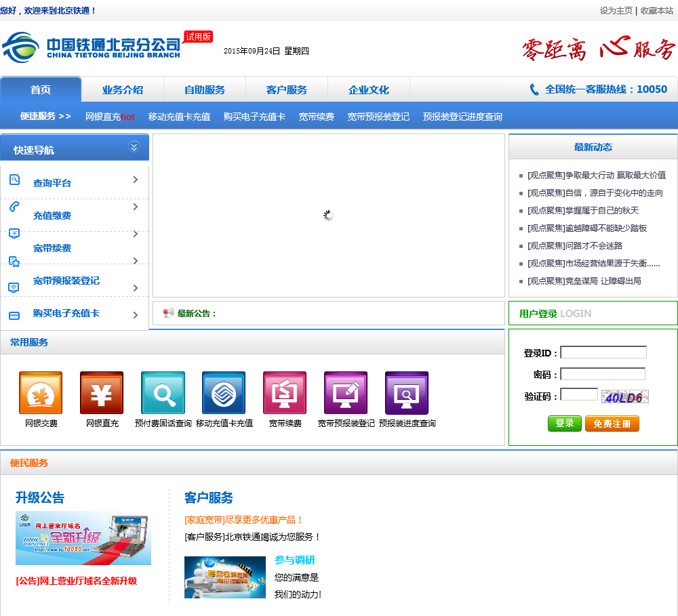The image size is (678, 616).
Task: Open the 购买电子充值卡 sidebar item
Action: tap(66, 313)
